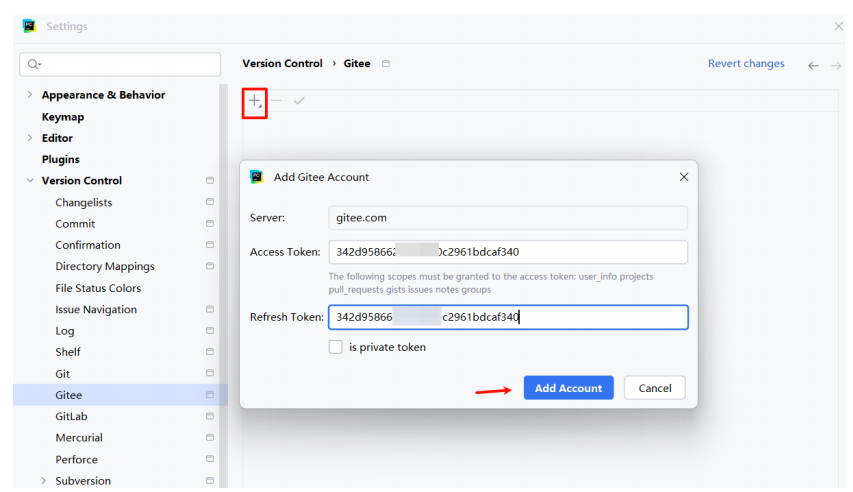Click the project-level icon on Confirmation row
Viewport: 853px width, 492px height.
click(x=210, y=245)
